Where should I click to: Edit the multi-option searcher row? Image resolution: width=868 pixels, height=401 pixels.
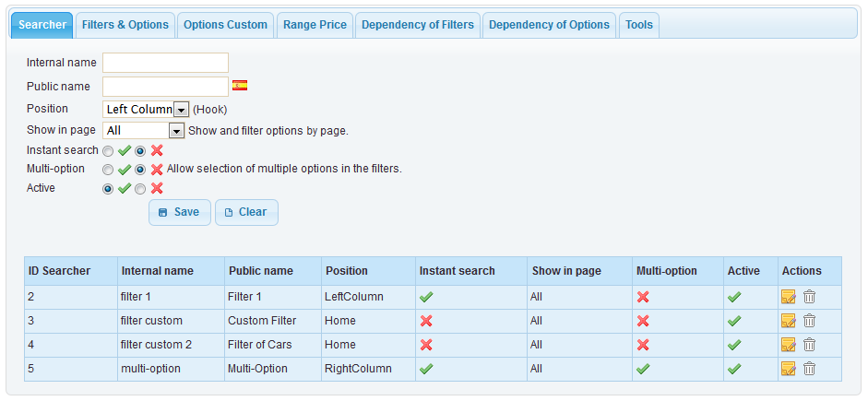coord(789,369)
